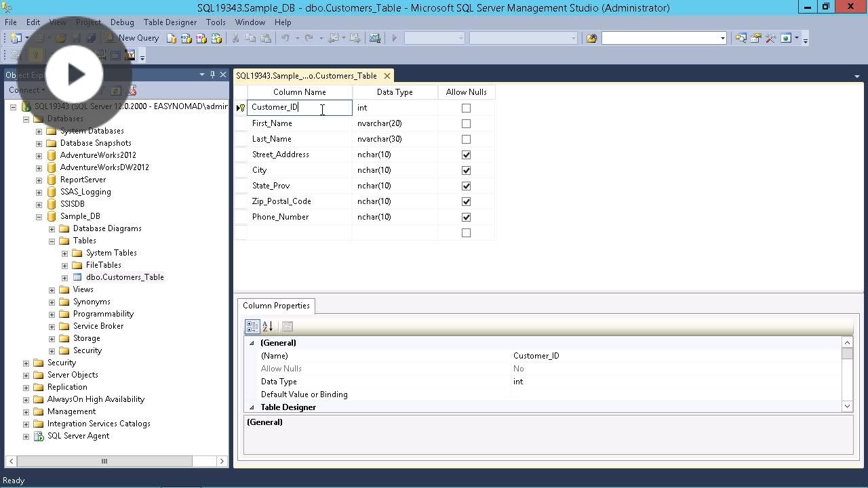Click the Categorized view icon in Column Properties
Image resolution: width=868 pixels, height=488 pixels.
point(252,326)
